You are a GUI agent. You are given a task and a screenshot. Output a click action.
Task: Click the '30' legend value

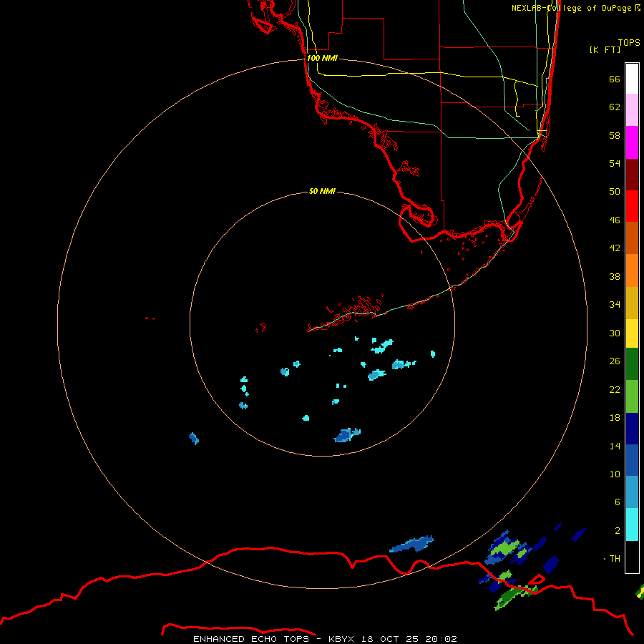click(615, 333)
